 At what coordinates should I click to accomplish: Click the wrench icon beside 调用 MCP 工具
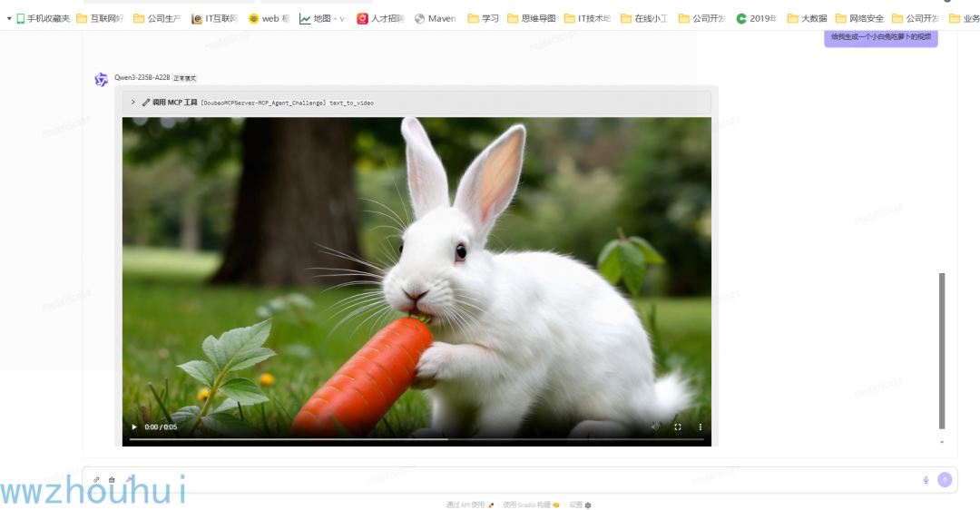point(145,103)
